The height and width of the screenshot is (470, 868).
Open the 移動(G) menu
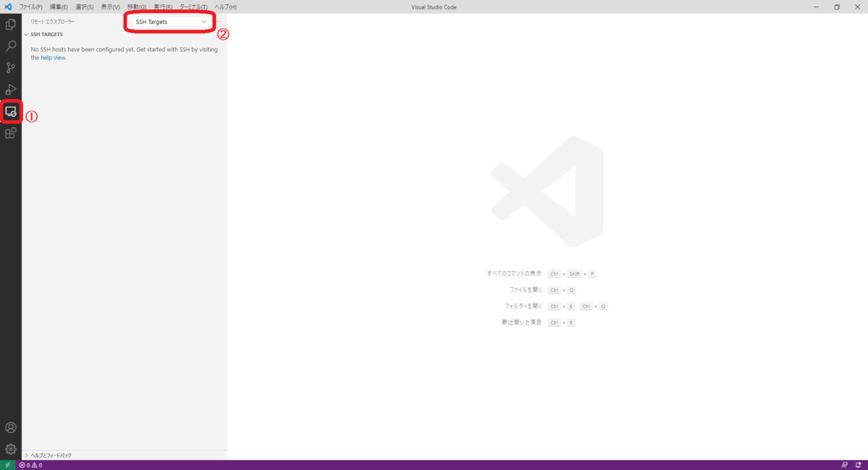click(137, 7)
